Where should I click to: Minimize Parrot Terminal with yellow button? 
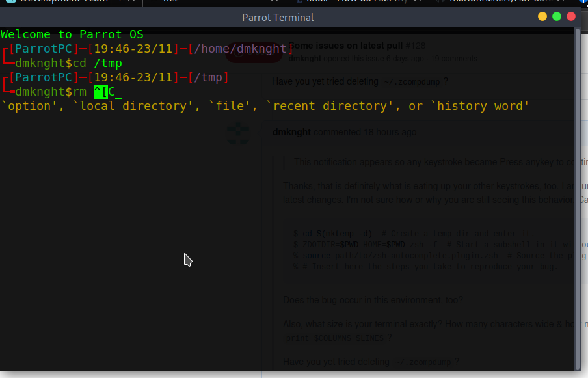click(x=542, y=16)
